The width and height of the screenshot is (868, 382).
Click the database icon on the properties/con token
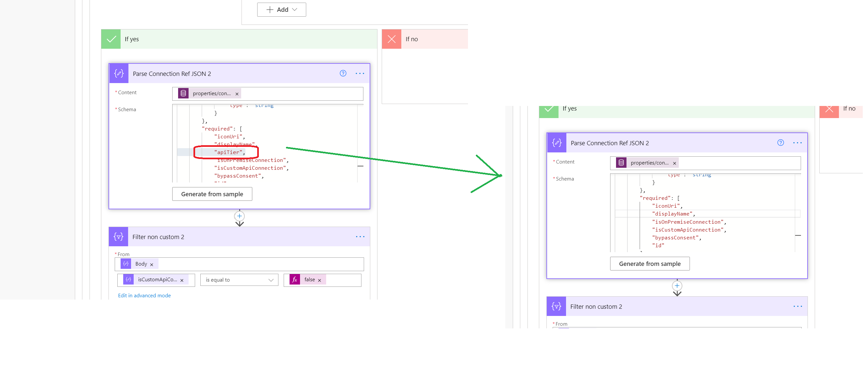183,94
